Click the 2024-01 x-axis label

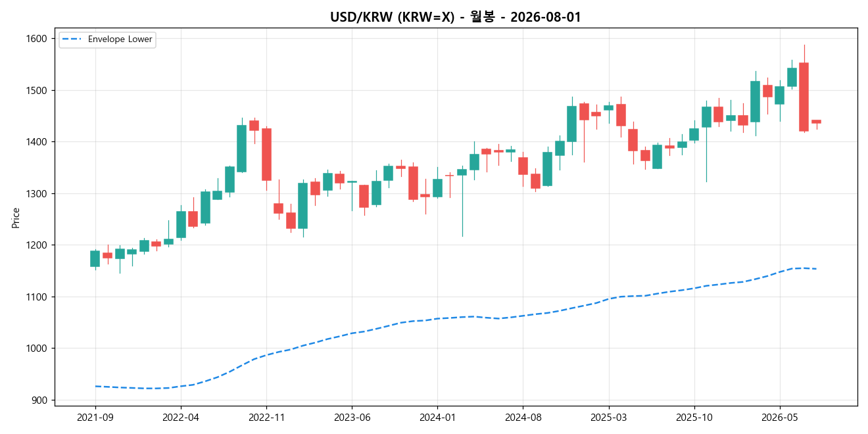click(437, 417)
